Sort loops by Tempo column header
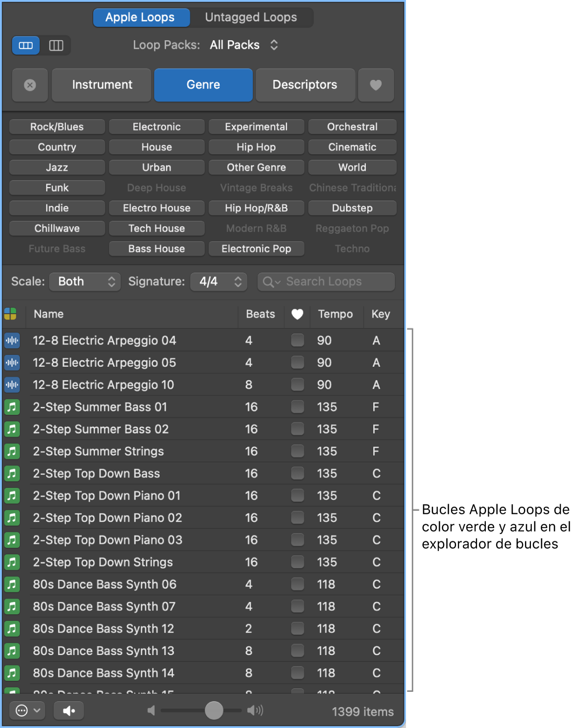The image size is (580, 728). point(336,314)
